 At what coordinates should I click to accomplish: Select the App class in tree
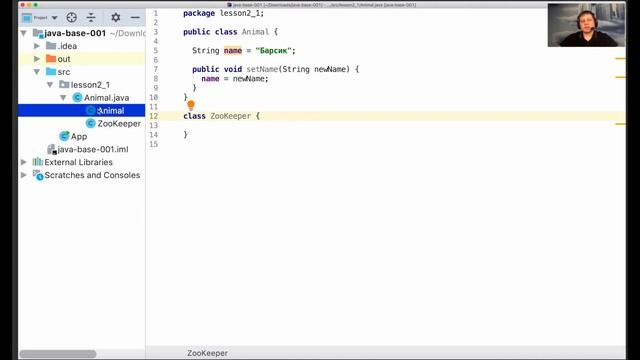[x=79, y=136]
